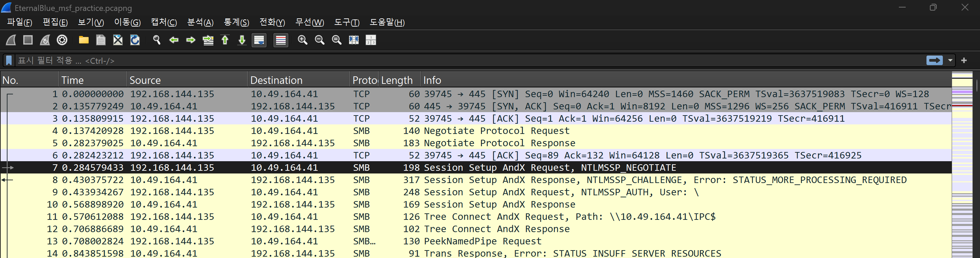Jump to the first packet
The height and width of the screenshot is (258, 980).
(x=225, y=40)
